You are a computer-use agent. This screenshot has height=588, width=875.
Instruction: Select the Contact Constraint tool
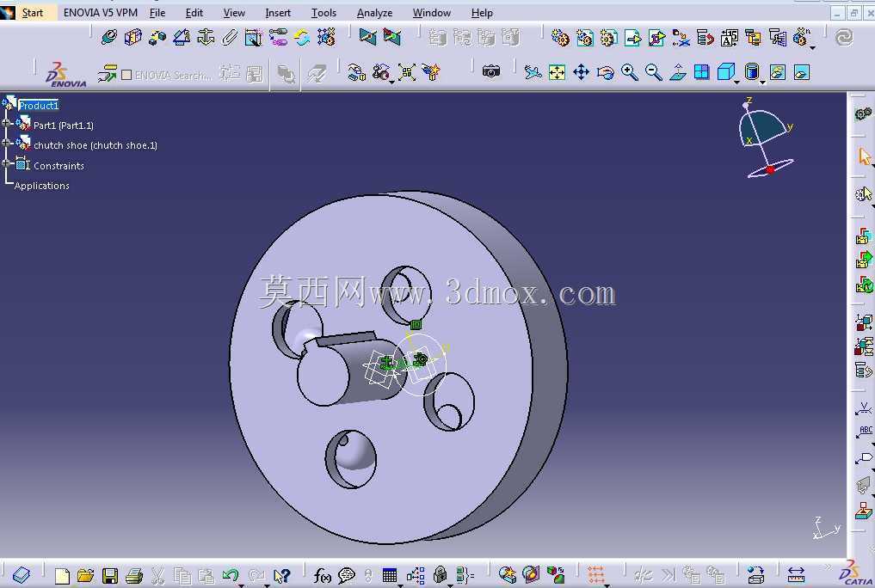pos(132,37)
